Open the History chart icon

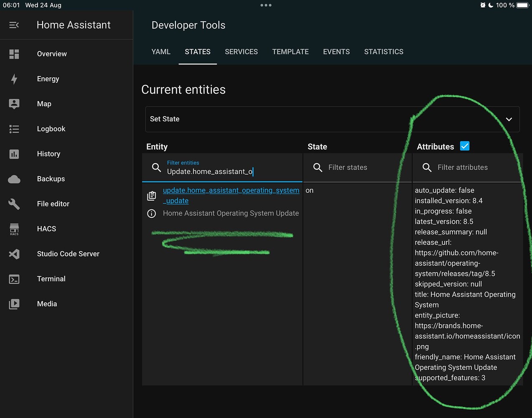coord(14,154)
